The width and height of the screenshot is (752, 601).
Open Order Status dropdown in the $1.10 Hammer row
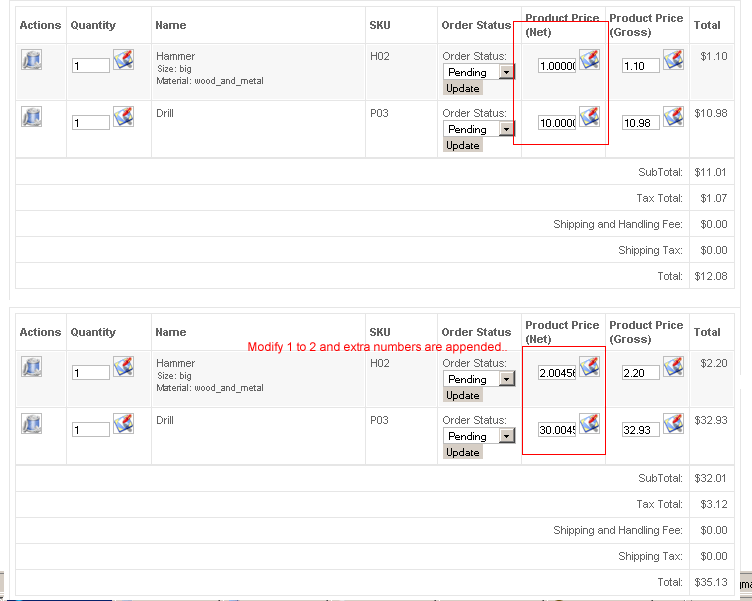(507, 72)
